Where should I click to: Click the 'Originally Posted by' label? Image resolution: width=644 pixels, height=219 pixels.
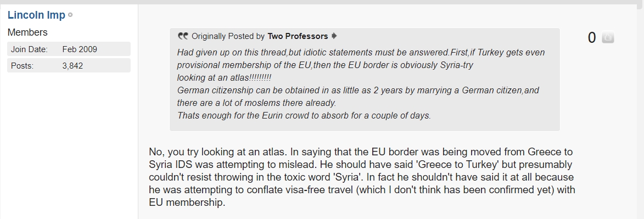click(228, 36)
